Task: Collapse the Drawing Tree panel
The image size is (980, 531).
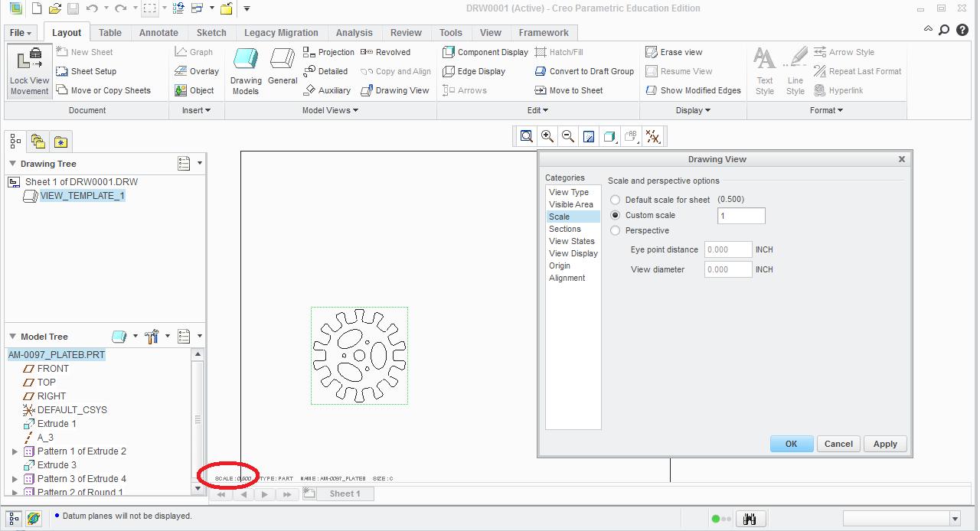Action: click(x=12, y=164)
